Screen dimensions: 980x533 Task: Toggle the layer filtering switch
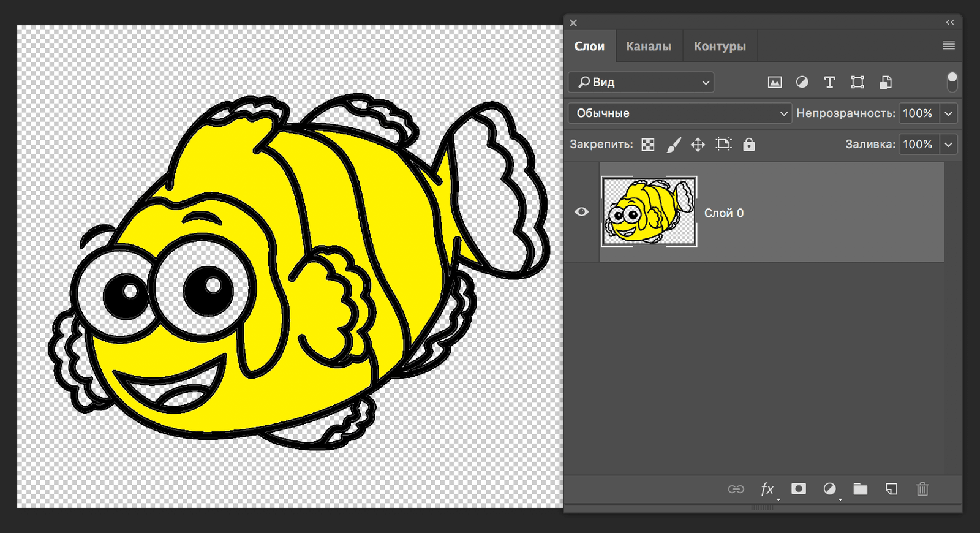click(x=952, y=81)
